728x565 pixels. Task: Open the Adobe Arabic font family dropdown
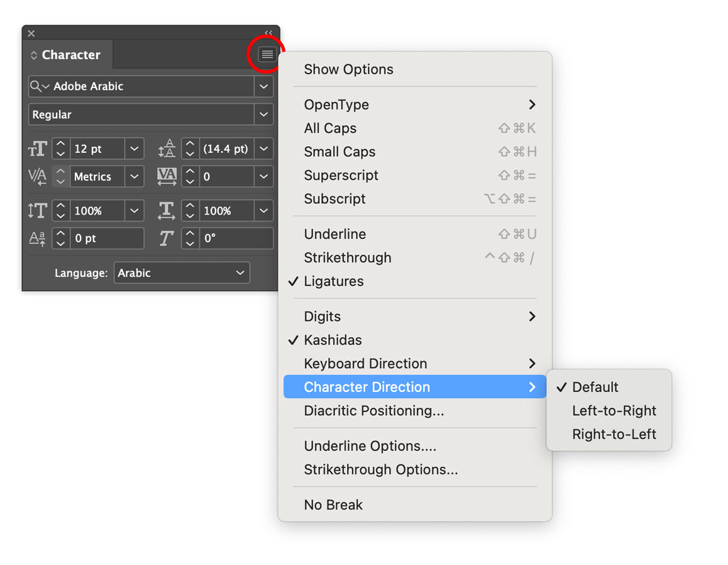[263, 86]
